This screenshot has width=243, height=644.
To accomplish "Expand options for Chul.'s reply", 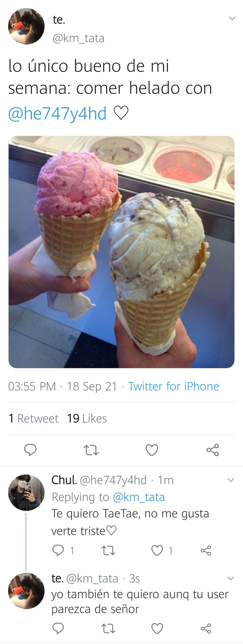I will [x=231, y=480].
